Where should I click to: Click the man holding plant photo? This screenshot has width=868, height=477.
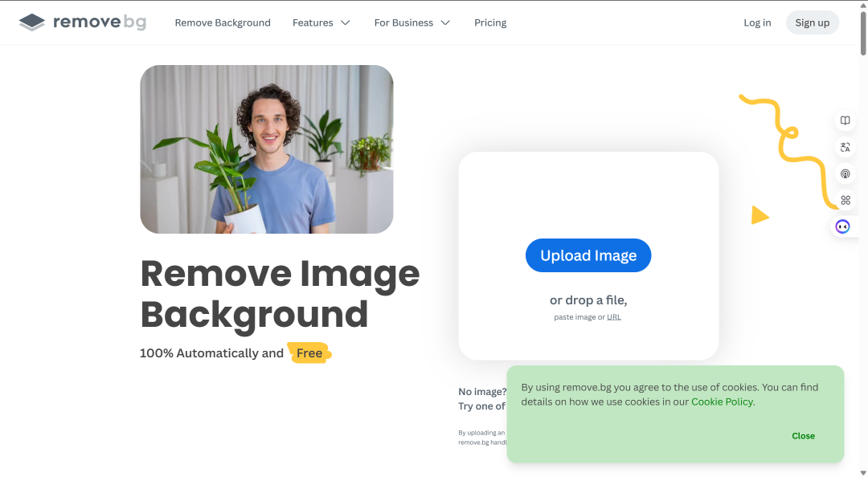click(267, 149)
